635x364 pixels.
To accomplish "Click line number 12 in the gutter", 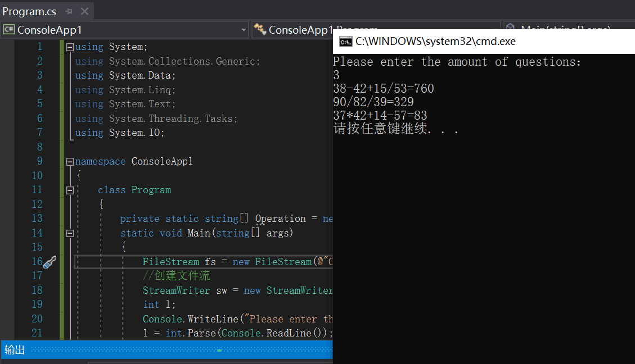I will pos(37,204).
